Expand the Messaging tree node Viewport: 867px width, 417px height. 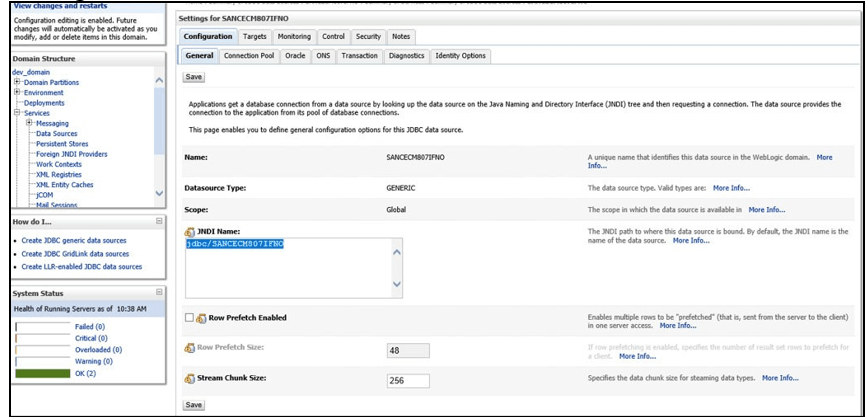[x=30, y=123]
